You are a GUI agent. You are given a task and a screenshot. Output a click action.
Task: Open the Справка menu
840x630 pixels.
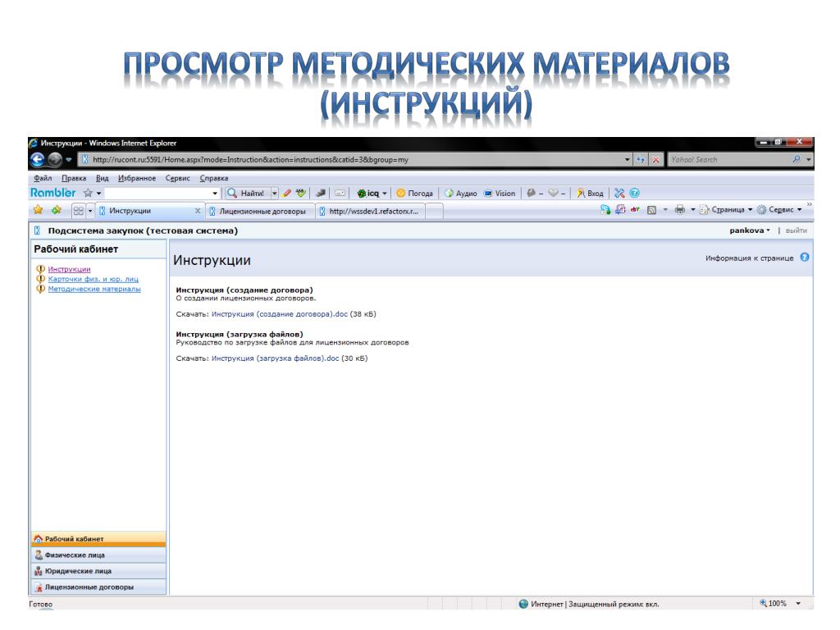tap(214, 178)
